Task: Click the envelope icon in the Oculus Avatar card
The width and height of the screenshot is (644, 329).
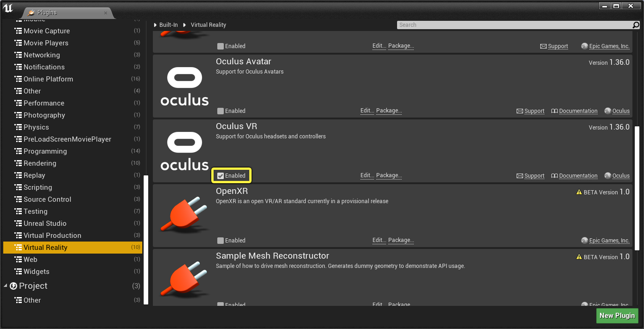Action: (x=520, y=111)
